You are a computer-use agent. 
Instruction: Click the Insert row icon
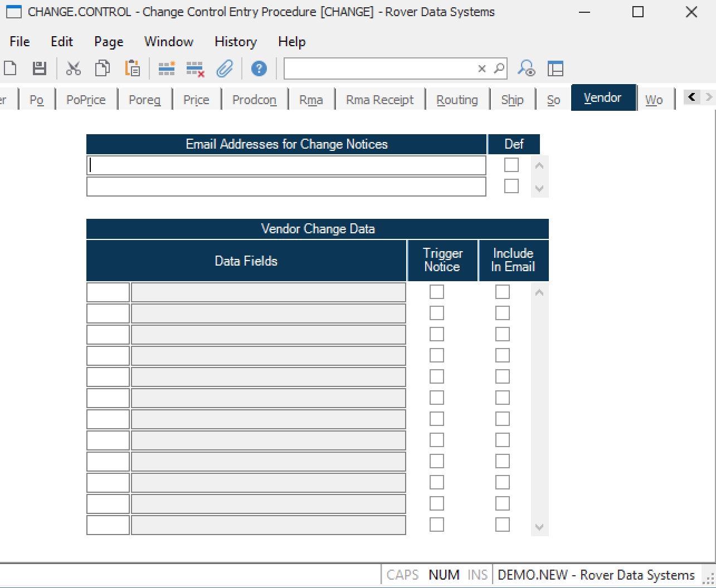[x=166, y=68]
